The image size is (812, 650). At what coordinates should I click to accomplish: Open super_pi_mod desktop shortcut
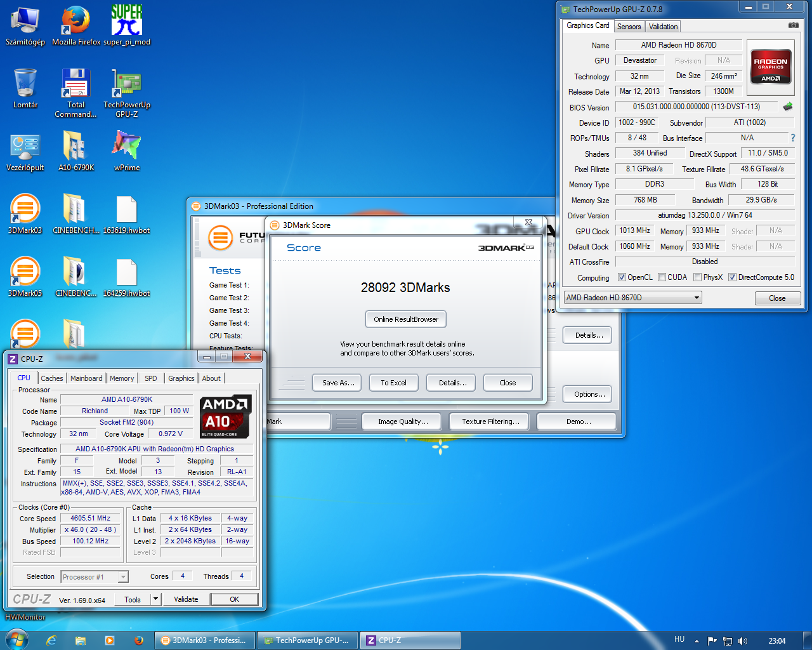click(127, 26)
